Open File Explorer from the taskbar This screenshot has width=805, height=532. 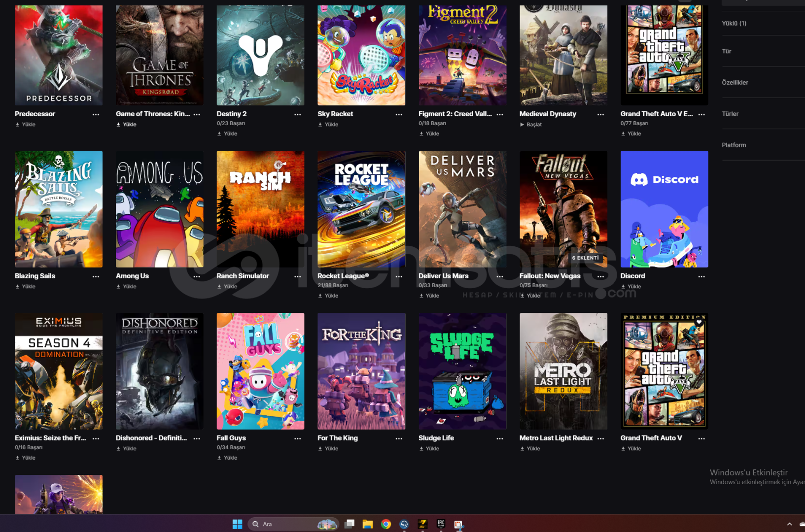pos(368,524)
